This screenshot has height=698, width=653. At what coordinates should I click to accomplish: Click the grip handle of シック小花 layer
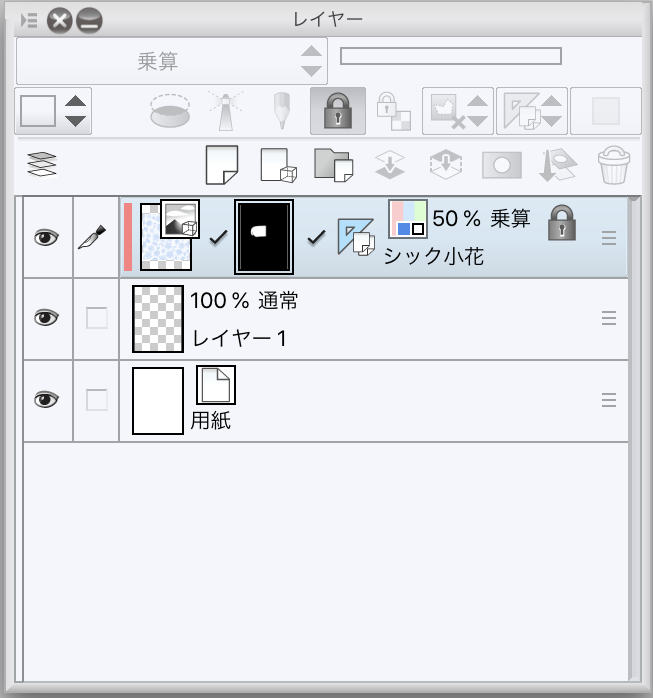[x=608, y=238]
